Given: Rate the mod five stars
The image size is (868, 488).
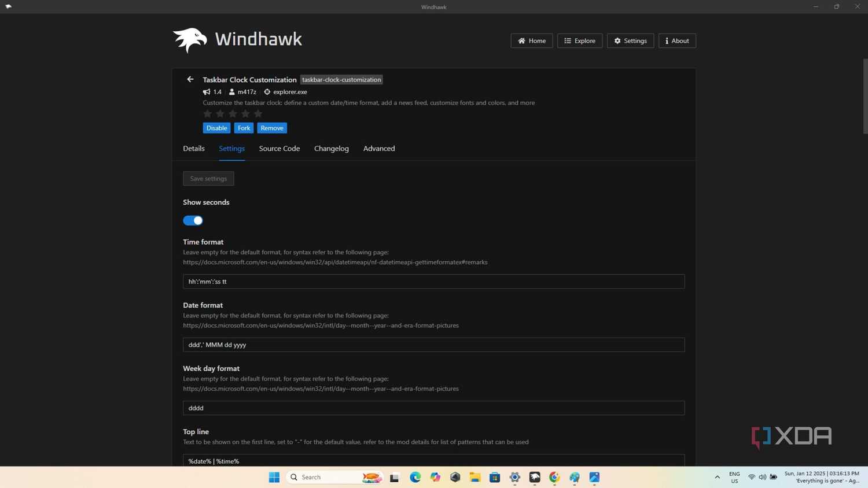Looking at the screenshot, I should coord(258,114).
